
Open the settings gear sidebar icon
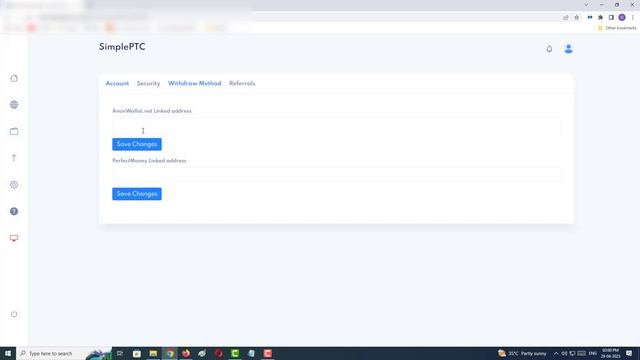14,185
